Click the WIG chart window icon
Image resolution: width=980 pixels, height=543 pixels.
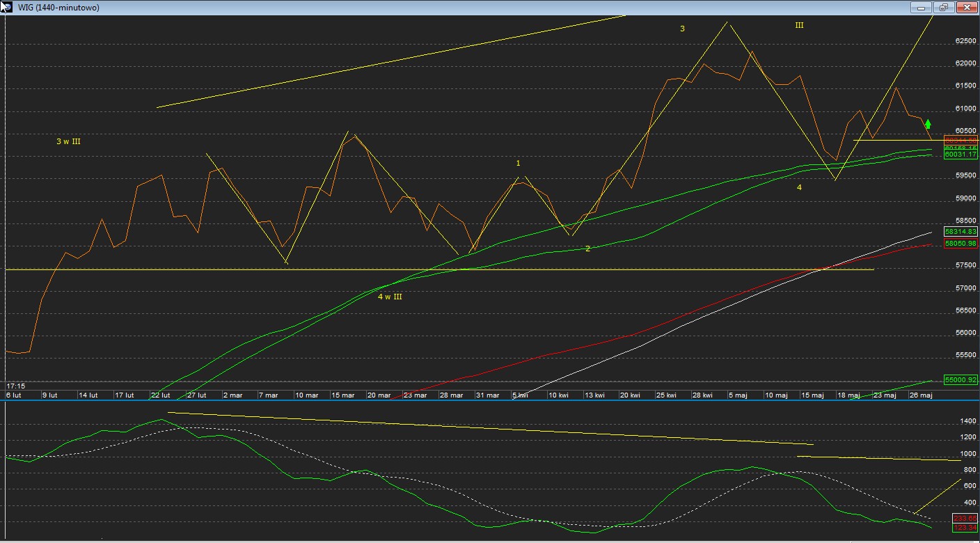[x=6, y=7]
